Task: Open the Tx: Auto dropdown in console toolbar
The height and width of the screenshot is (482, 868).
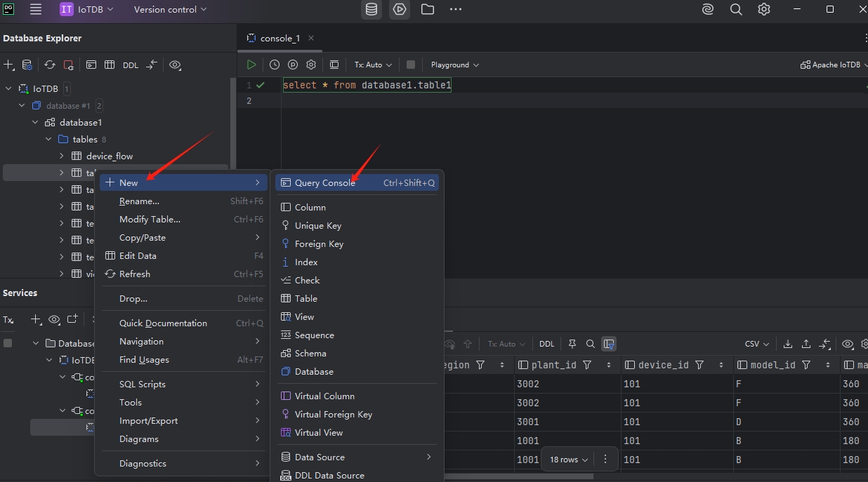Action: click(x=373, y=65)
